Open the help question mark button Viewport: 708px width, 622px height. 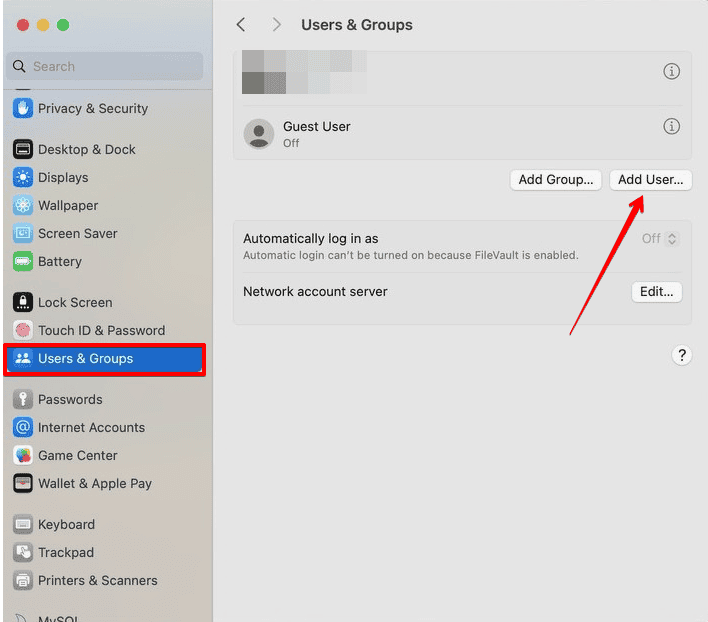(x=682, y=355)
